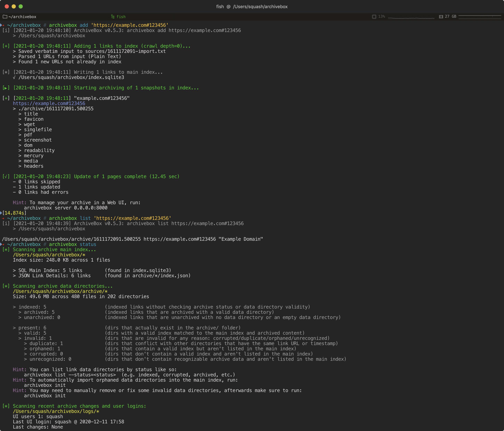Screen dimensions: 504x431
Task: Click the 'invalid: 1' status line
Action: pyautogui.click(x=35, y=338)
